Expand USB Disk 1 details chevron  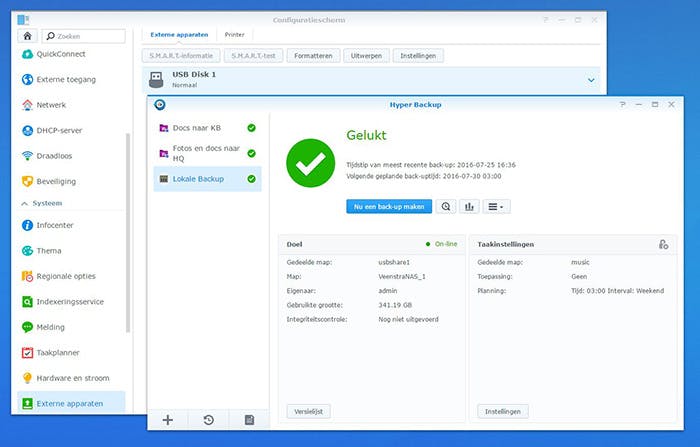coord(591,80)
